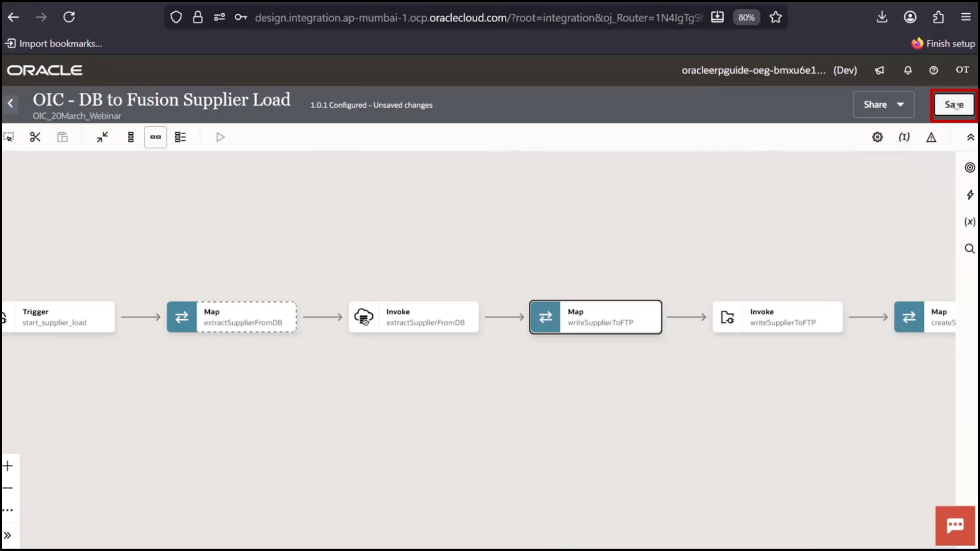This screenshot has width=980, height=551.
Task: Select the Invoke extractSupplierFromDB node
Action: tap(414, 317)
